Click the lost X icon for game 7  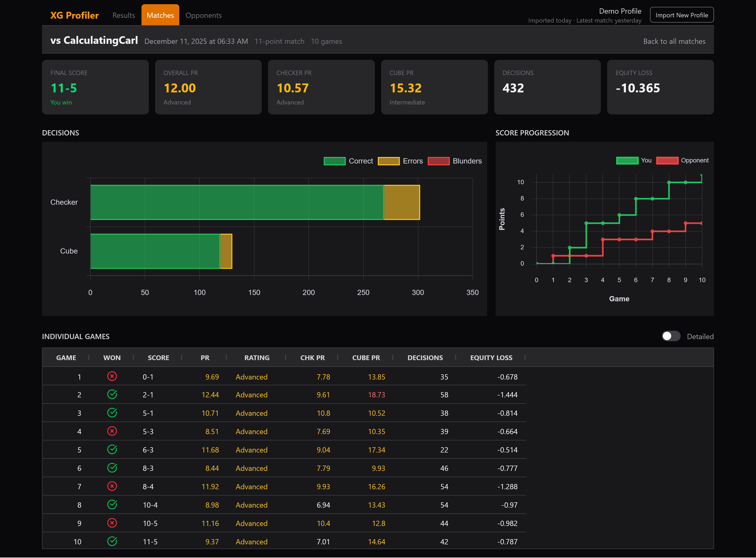[112, 486]
